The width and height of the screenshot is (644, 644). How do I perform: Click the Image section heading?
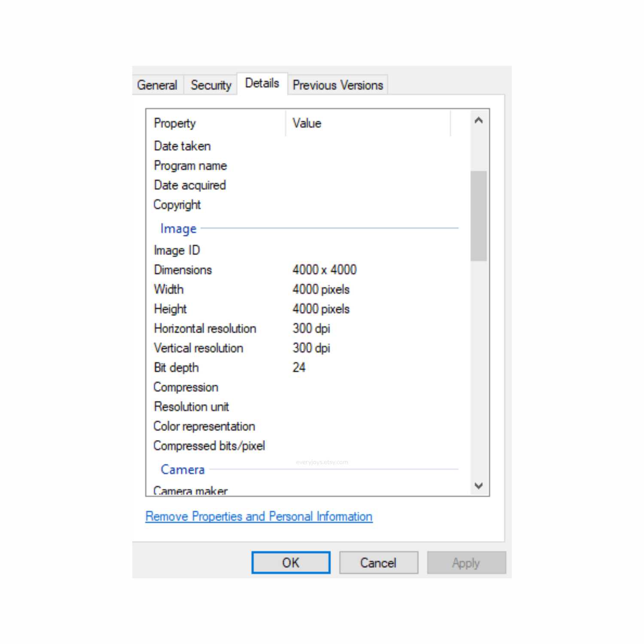point(179,228)
